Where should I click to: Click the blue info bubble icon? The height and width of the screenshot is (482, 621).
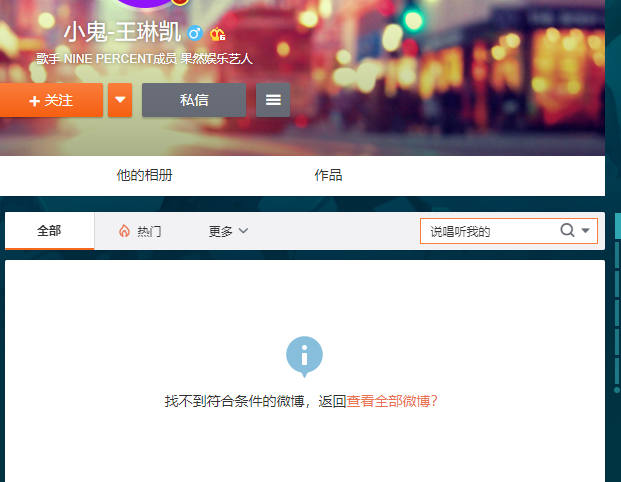tap(304, 356)
